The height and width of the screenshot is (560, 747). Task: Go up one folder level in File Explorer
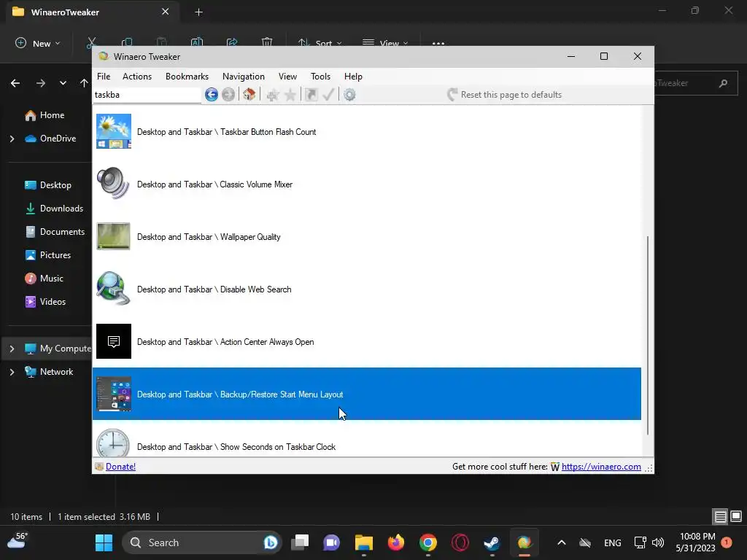pyautogui.click(x=85, y=83)
